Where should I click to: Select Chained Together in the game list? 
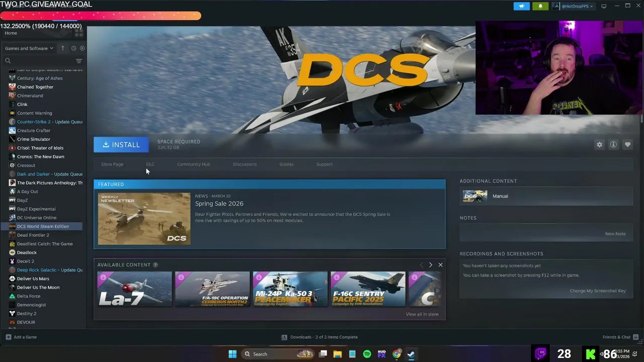click(35, 87)
